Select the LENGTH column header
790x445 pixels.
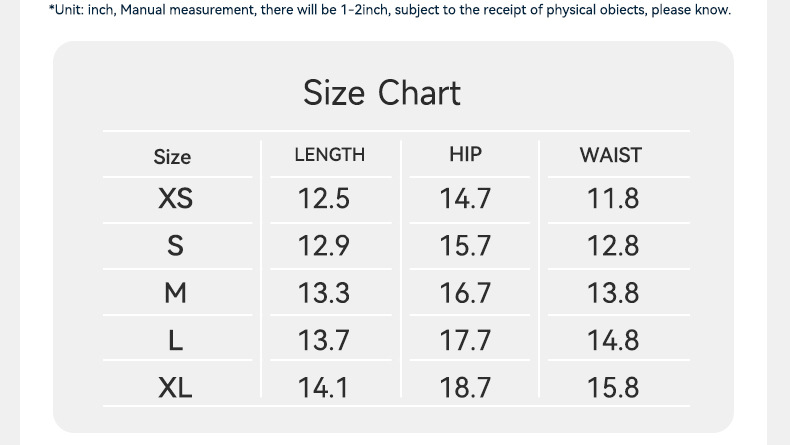pyautogui.click(x=329, y=155)
